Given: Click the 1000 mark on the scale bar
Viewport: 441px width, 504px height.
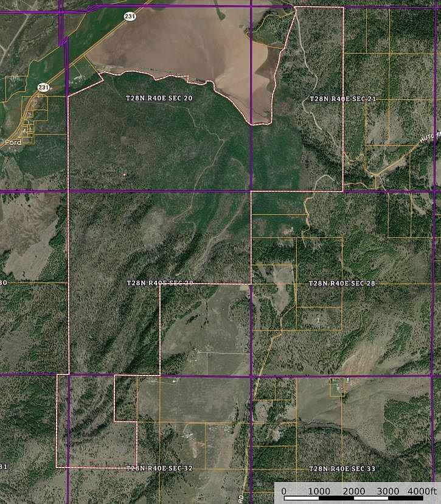Looking at the screenshot, I should click(x=319, y=491).
